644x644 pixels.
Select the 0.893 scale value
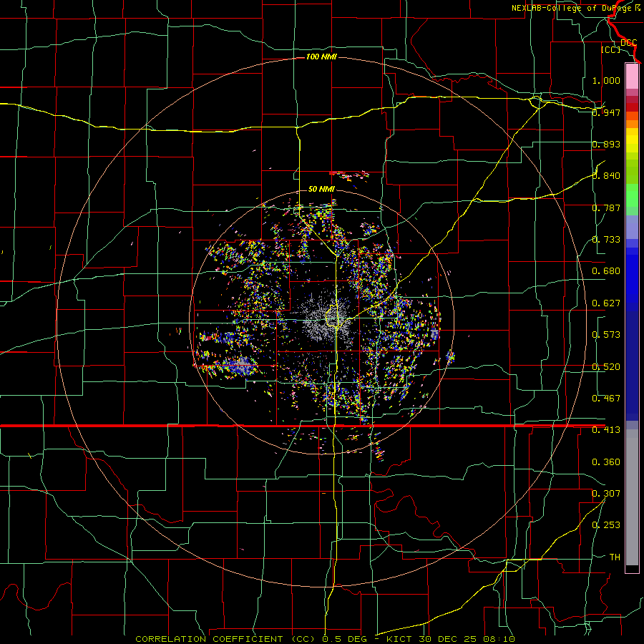[x=606, y=144]
